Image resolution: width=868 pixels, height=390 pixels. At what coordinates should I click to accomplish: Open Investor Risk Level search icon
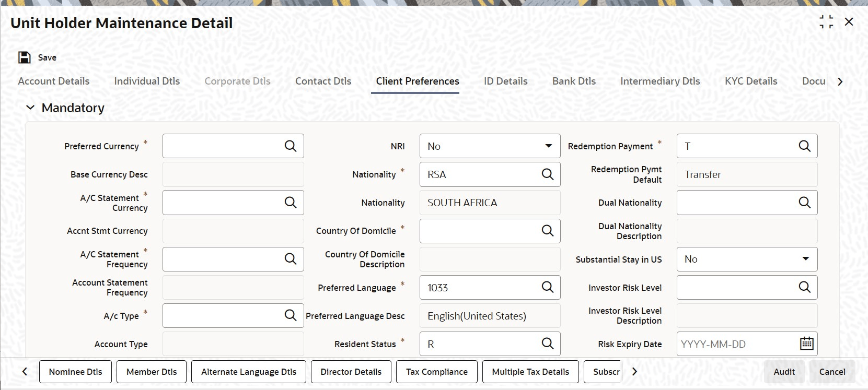[x=804, y=287]
